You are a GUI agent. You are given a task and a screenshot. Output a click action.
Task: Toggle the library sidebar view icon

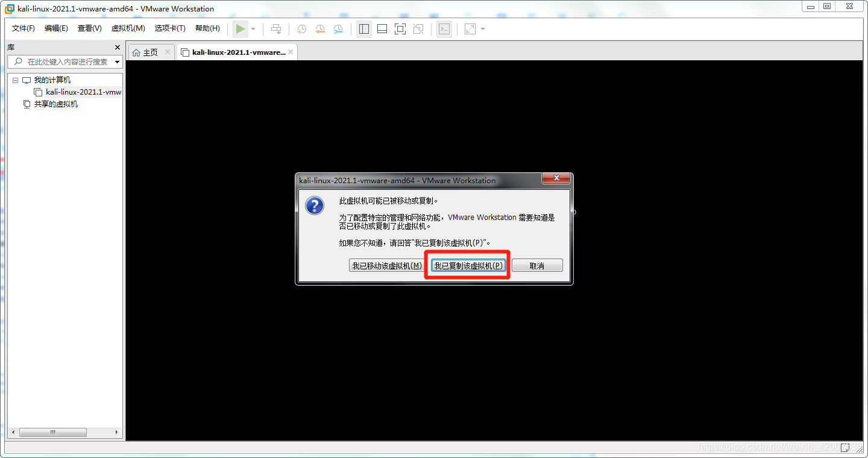[364, 29]
